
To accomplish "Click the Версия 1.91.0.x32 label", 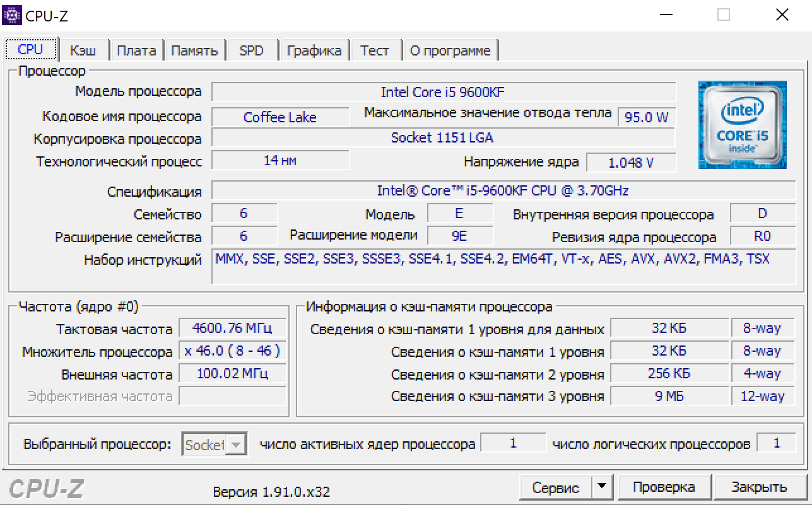I will click(271, 492).
